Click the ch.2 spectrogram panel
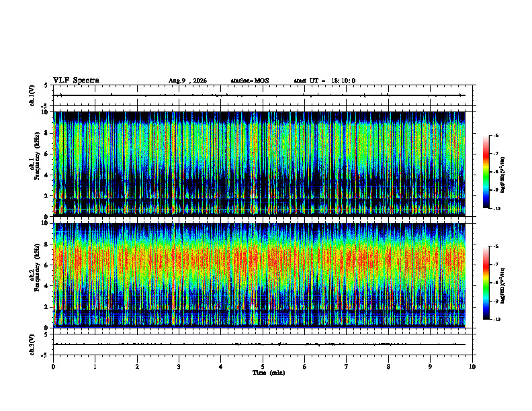Viewport: 532px width, 411px height. [259, 275]
